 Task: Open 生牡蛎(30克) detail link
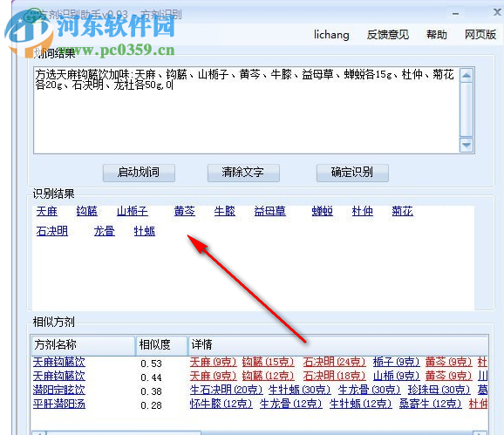300,390
